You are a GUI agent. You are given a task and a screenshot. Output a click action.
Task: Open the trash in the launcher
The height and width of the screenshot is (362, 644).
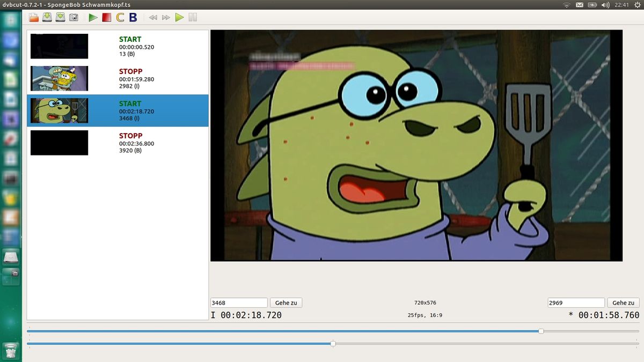(11, 350)
